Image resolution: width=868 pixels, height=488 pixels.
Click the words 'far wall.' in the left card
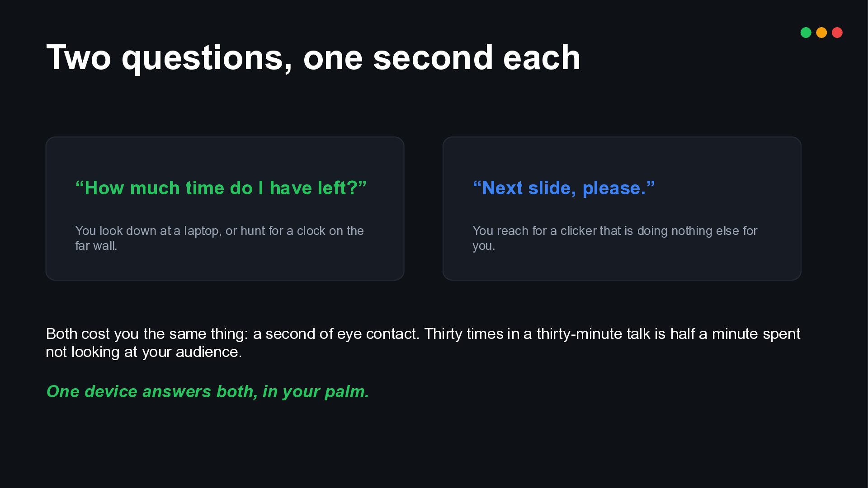coord(96,246)
